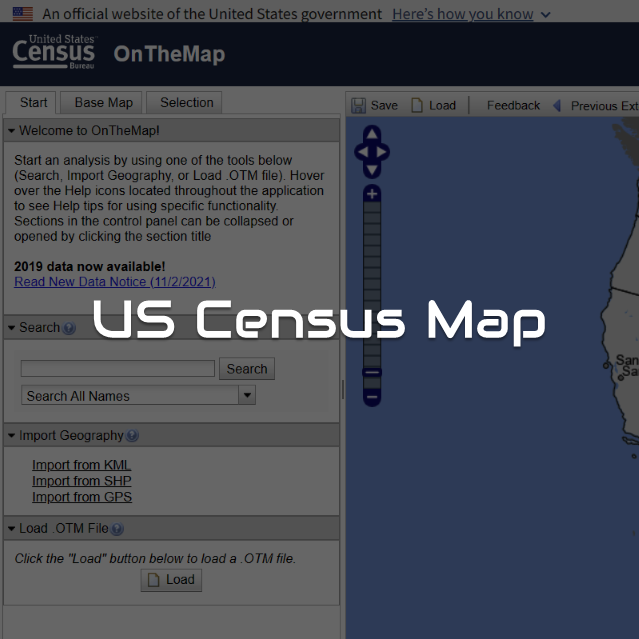Click '2019 data now available!' text
Image resolution: width=639 pixels, height=639 pixels.
point(89,267)
